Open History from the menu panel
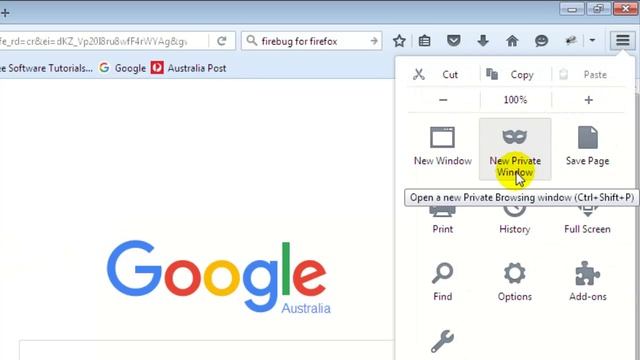Viewport: 640px width, 360px height. (515, 222)
